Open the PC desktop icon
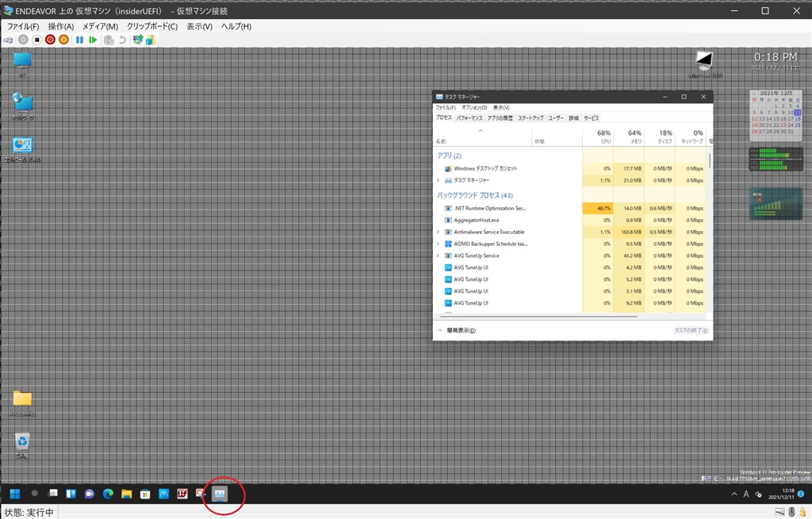This screenshot has height=519, width=812. (22, 65)
